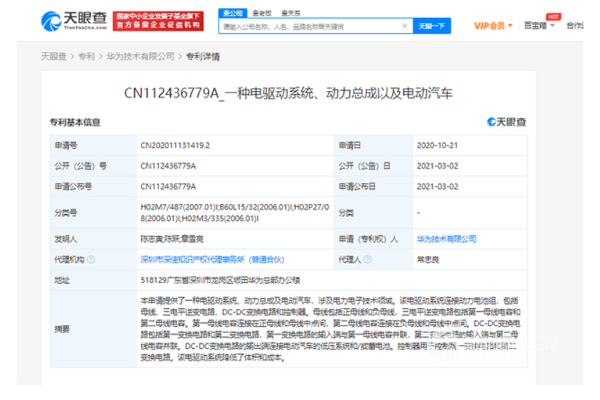Click application number CN202011131419.2
Screen dimensions: 600x400
coord(175,145)
